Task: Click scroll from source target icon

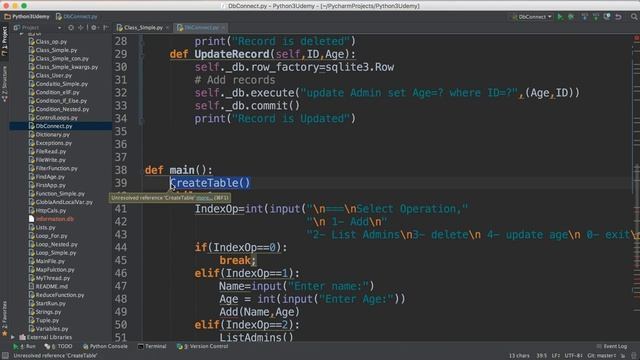Action: [71, 28]
